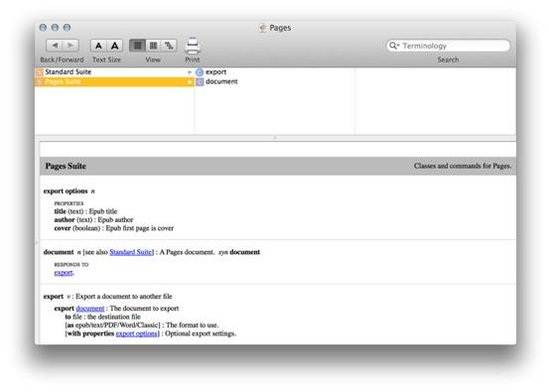Select the export command in the column
This screenshot has height=392, width=550.
216,72
